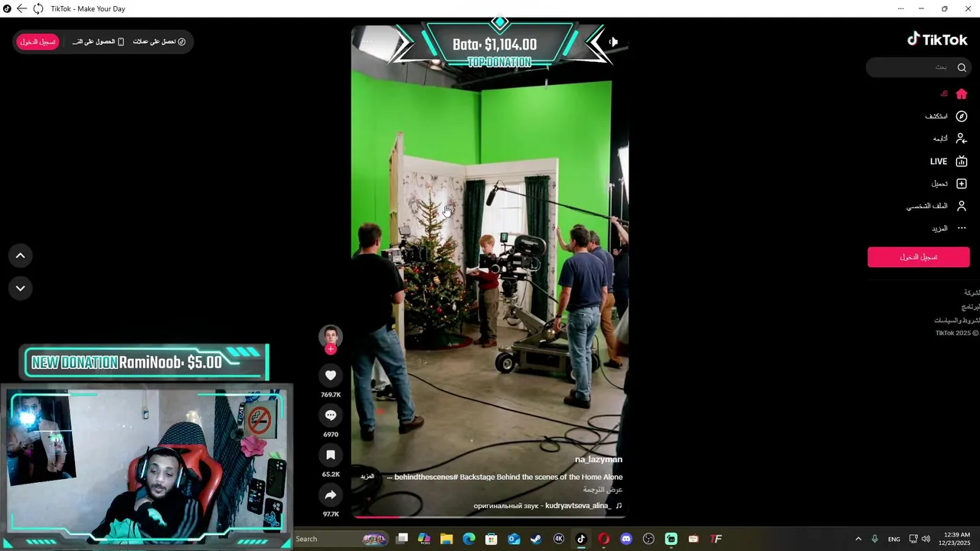980x551 pixels.
Task: Go to the LIVE section
Action: [949, 161]
